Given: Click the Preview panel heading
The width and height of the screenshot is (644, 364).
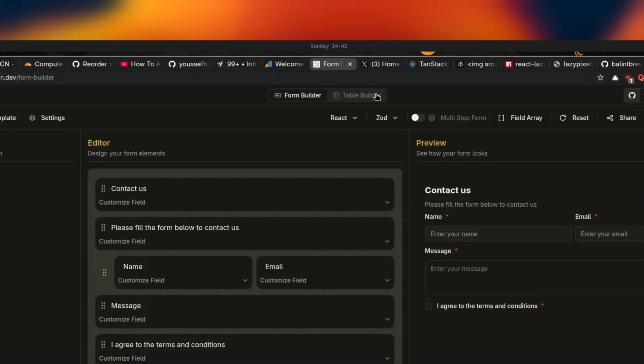Looking at the screenshot, I should 431,143.
